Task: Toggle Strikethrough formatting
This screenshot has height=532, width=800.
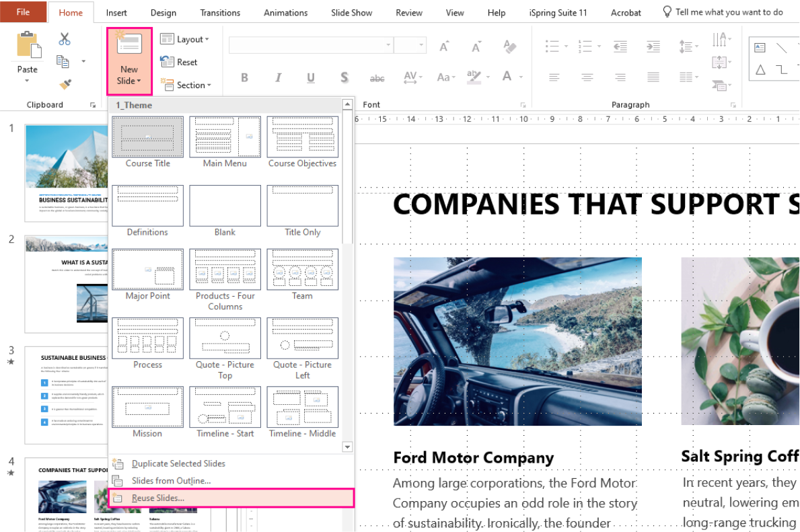Action: 377,78
